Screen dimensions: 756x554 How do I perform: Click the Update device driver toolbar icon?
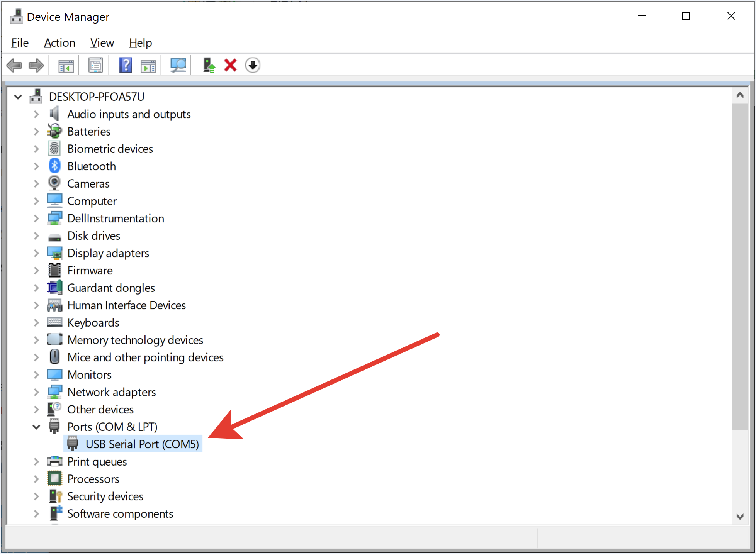tap(209, 65)
